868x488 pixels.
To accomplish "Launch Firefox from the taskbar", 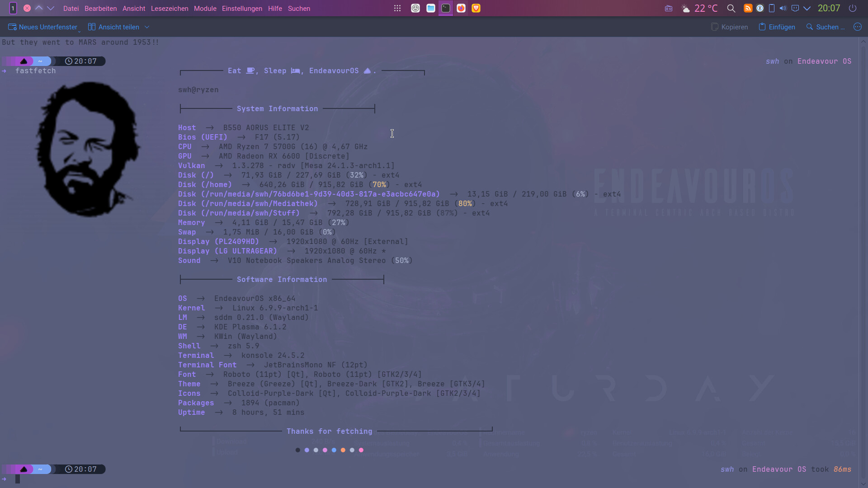I will (x=461, y=8).
